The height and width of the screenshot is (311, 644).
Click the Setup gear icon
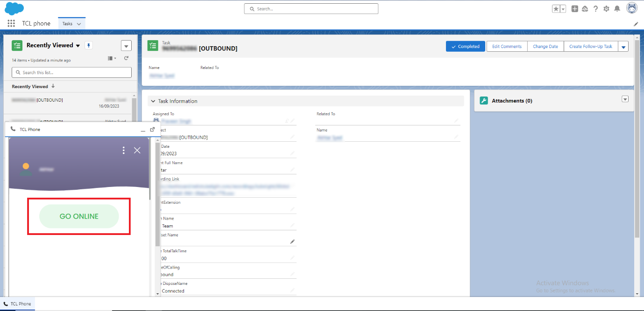pyautogui.click(x=606, y=9)
